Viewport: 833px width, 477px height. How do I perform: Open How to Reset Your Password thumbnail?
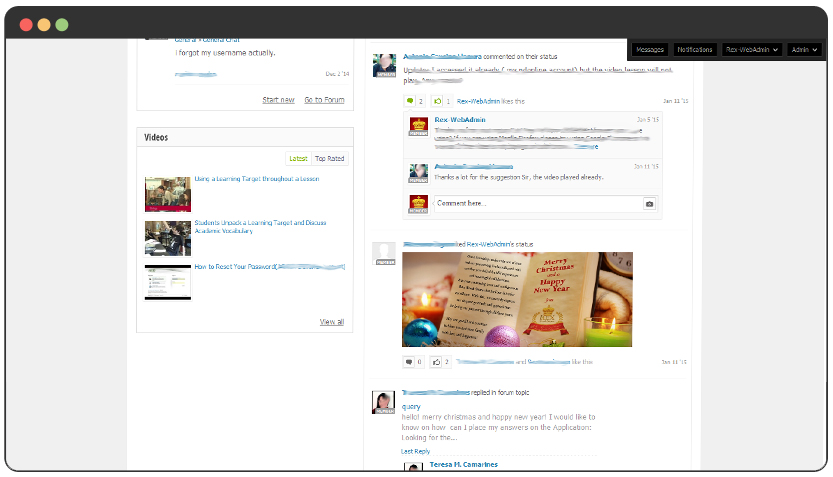tap(168, 283)
